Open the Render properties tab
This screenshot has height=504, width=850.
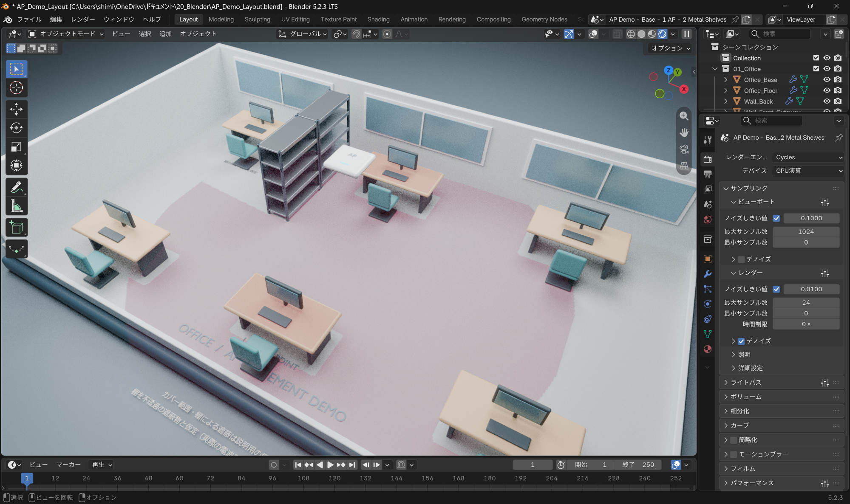click(x=708, y=159)
